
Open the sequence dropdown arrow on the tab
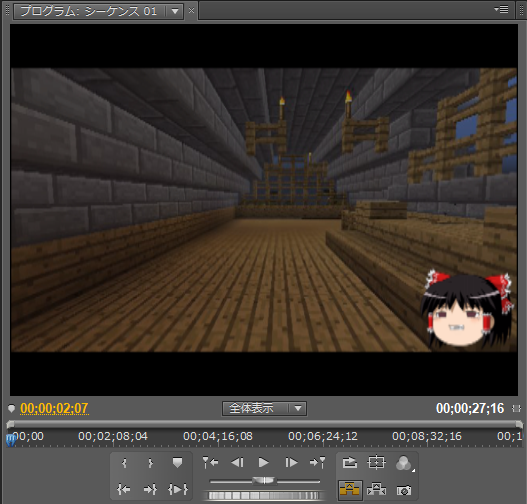175,11
